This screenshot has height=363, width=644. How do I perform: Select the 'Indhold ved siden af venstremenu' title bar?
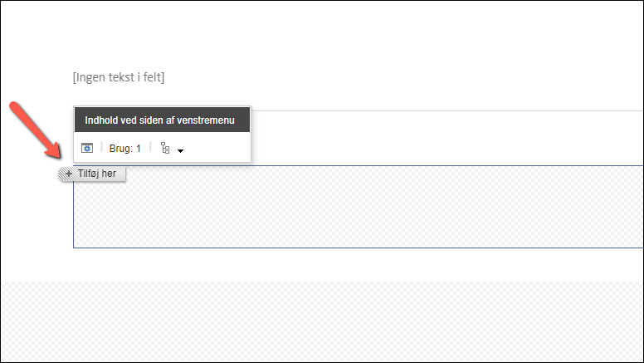click(x=162, y=120)
